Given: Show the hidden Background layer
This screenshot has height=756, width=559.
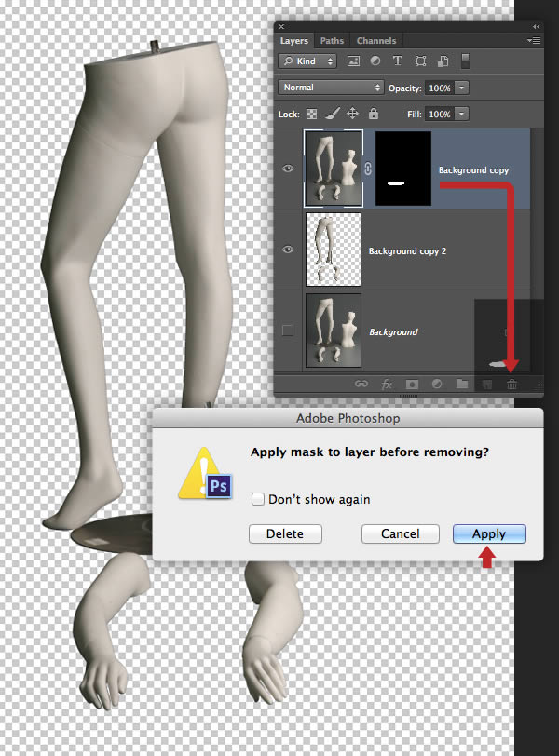Looking at the screenshot, I should [288, 330].
